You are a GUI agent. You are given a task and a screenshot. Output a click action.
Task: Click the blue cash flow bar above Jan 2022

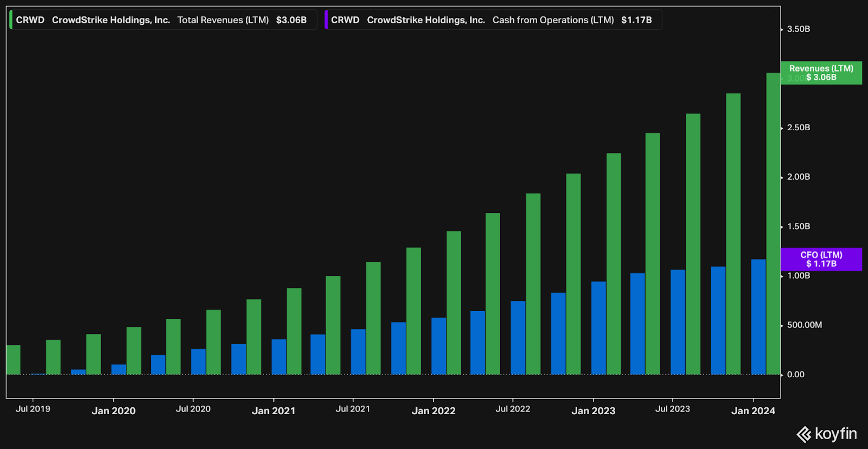coord(439,346)
